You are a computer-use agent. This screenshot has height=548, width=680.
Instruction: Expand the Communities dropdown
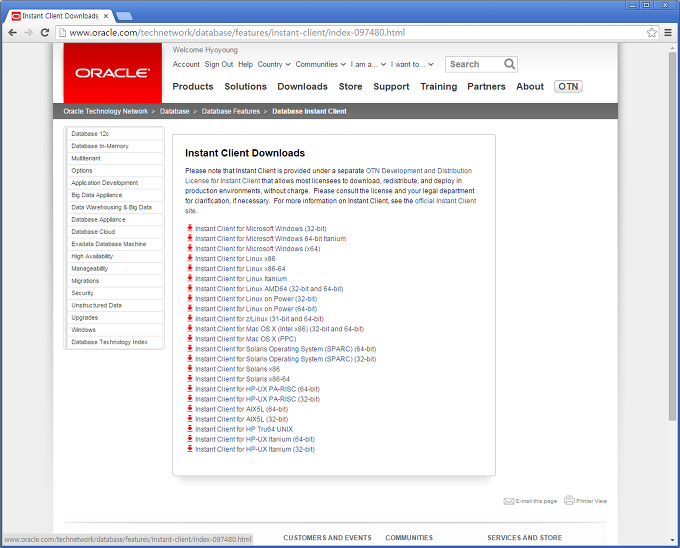320,64
